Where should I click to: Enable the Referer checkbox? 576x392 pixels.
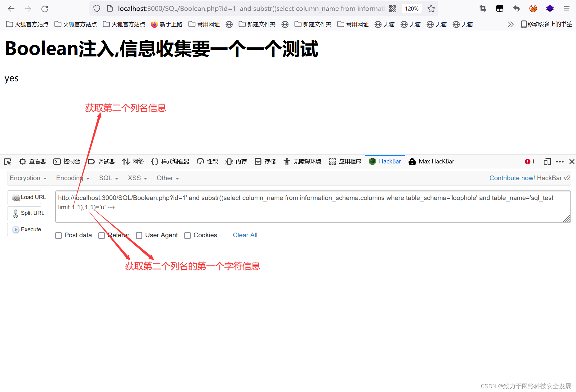101,236
